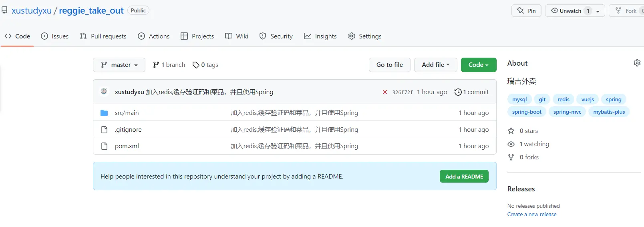This screenshot has width=644, height=227.
Task: Open the Pull requests tab
Action: click(x=103, y=36)
